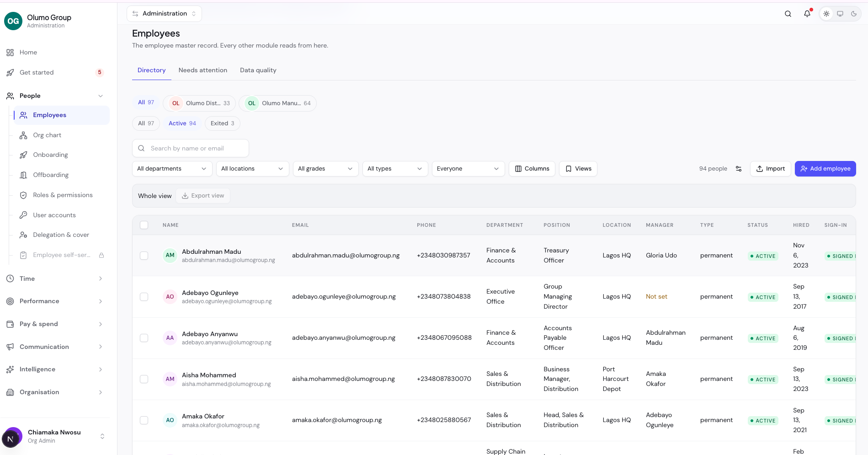This screenshot has height=455, width=868.
Task: Click the OG Olumo Group logo
Action: pos(13,21)
